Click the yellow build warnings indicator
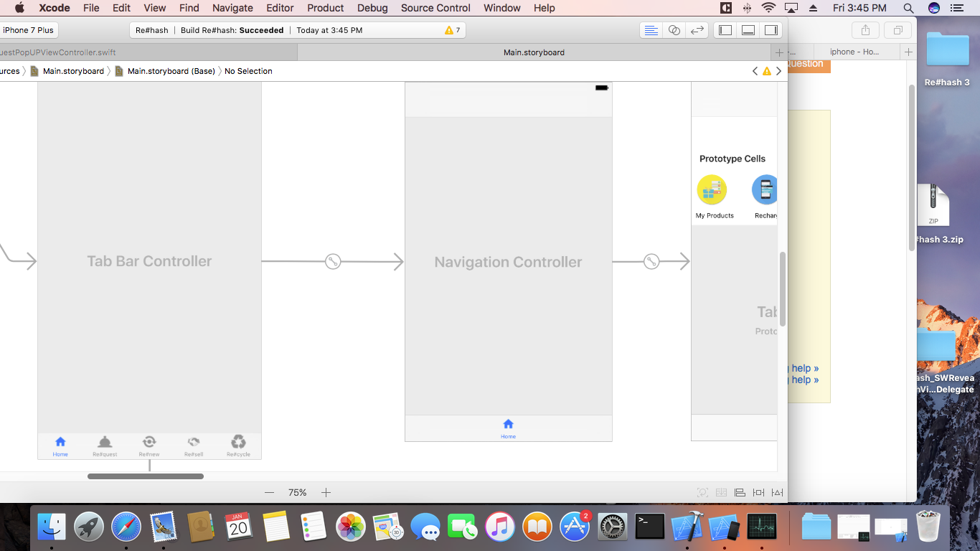980x551 pixels. coord(453,30)
